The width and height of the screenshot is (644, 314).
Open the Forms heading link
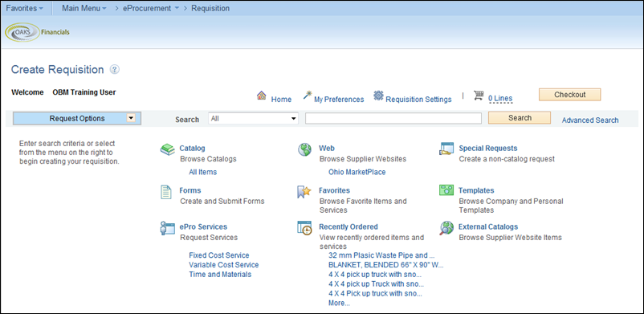190,190
